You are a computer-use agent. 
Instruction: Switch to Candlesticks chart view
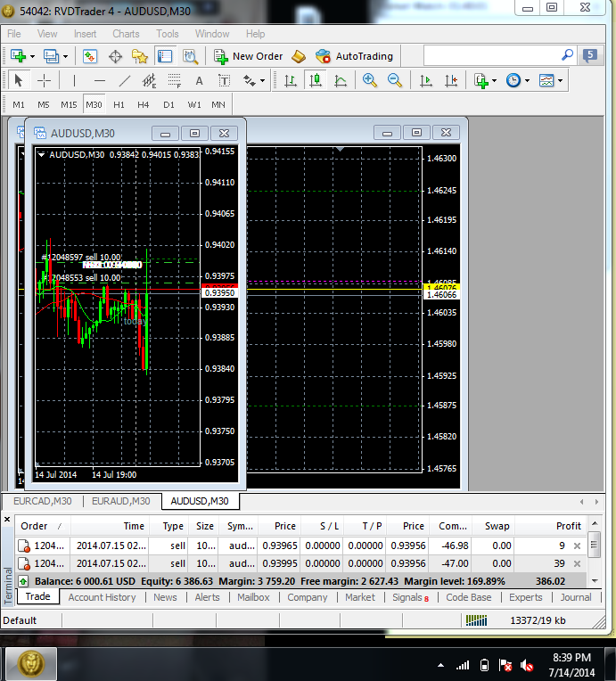pos(316,81)
